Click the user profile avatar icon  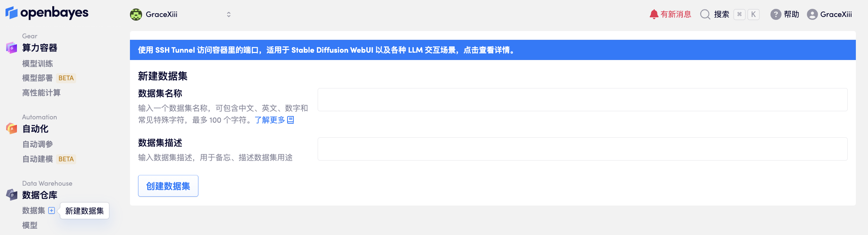point(812,14)
